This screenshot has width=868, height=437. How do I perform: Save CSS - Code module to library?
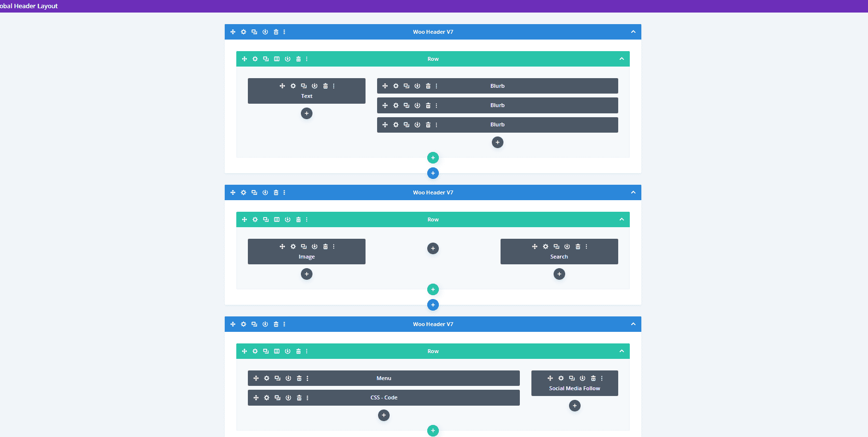288,397
